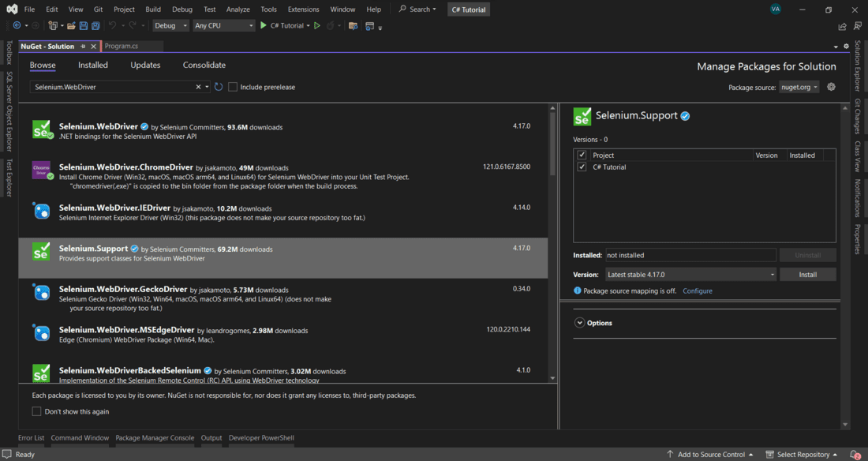Open Version Latest stable 4.17.0 dropdown

[690, 274]
